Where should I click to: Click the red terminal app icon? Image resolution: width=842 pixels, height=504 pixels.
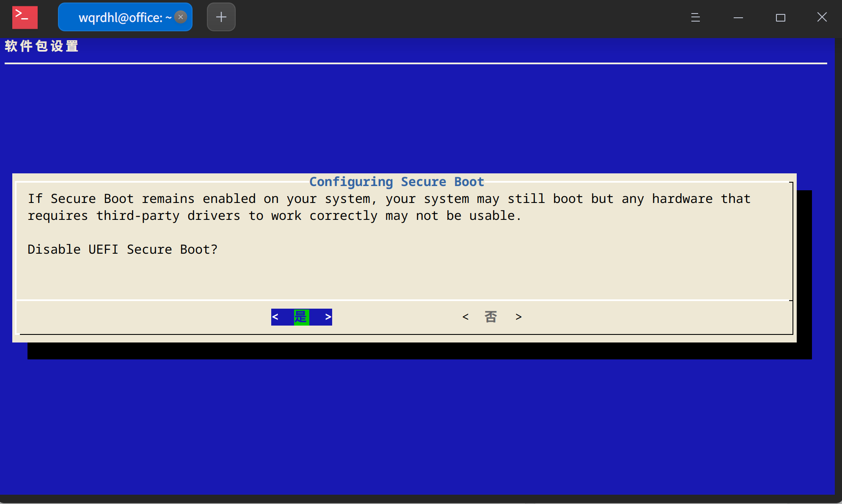[25, 17]
